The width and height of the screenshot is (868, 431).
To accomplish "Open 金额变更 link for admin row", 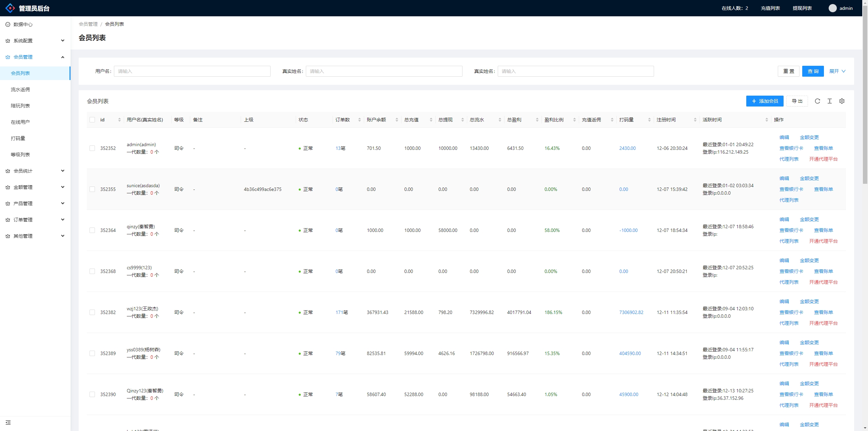I will 809,137.
